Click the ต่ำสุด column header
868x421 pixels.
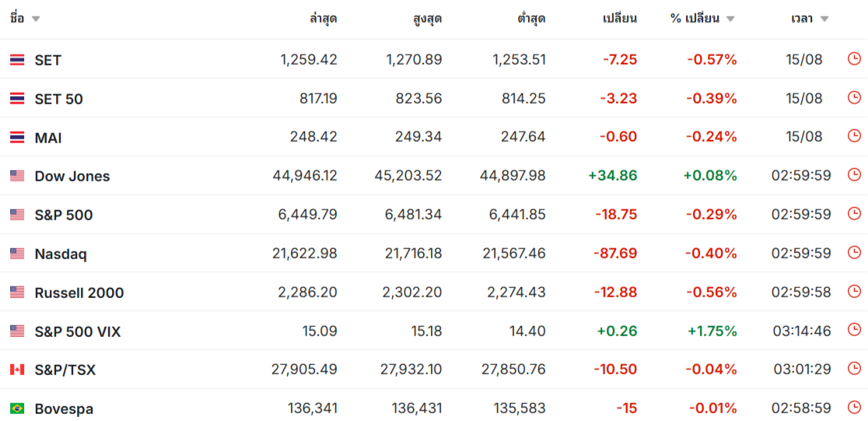tap(531, 19)
